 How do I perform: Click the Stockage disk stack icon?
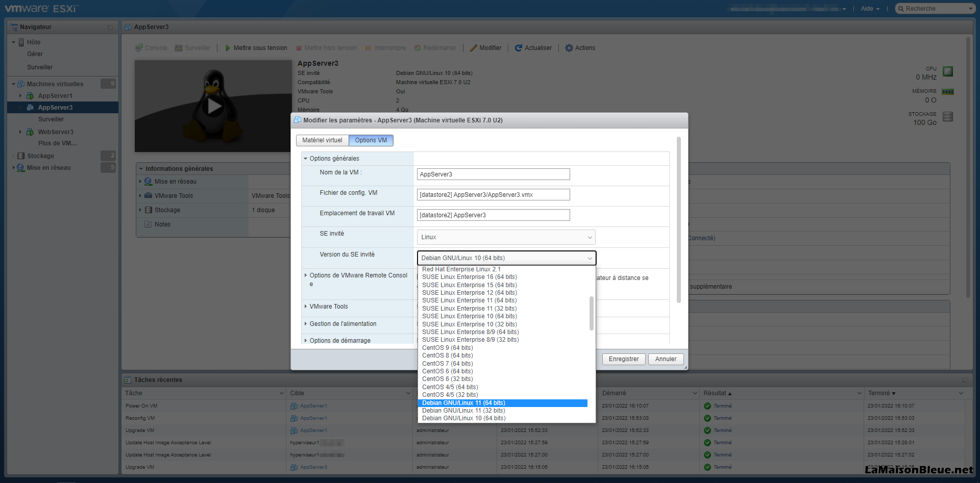coord(948,116)
